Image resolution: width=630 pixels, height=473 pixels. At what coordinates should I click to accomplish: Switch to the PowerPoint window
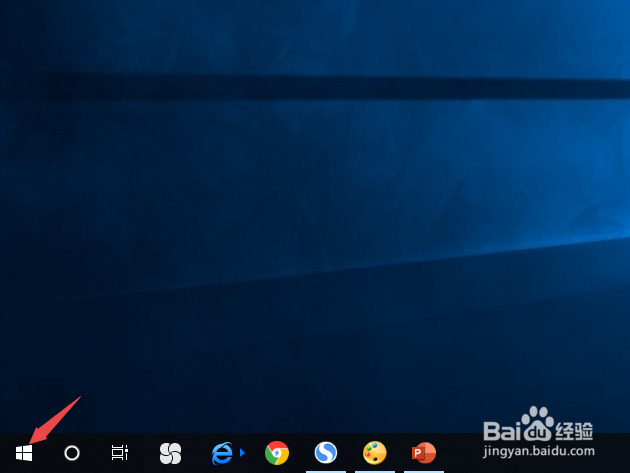click(x=424, y=453)
